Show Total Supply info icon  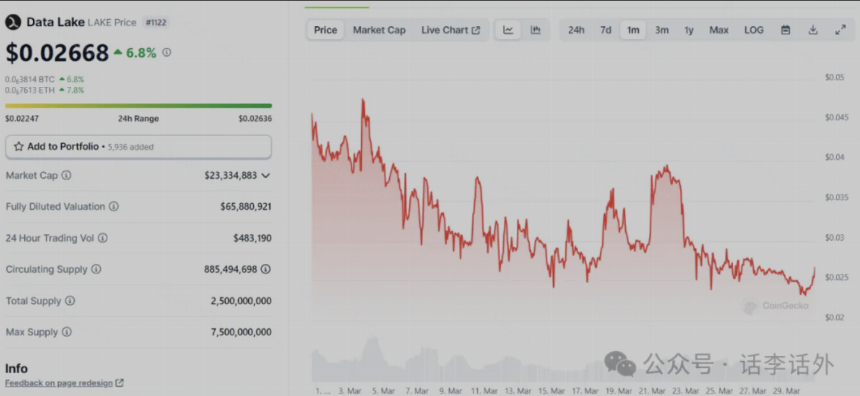(x=70, y=301)
